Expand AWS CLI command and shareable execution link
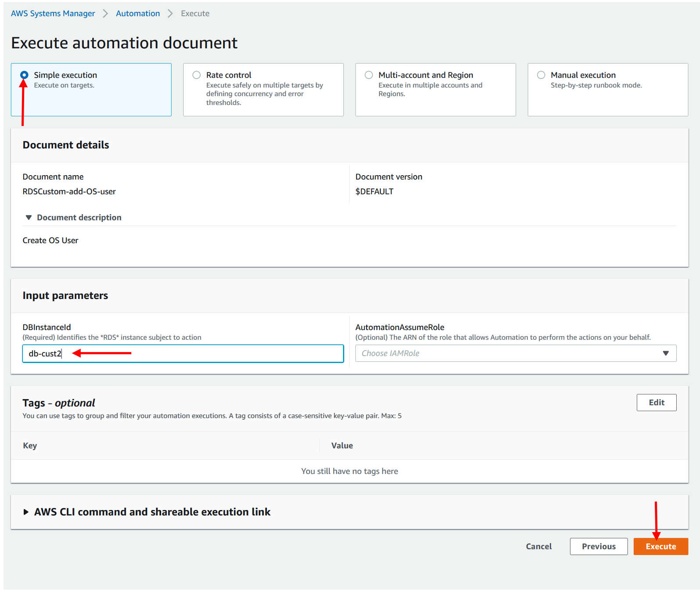700x590 pixels. pos(26,512)
